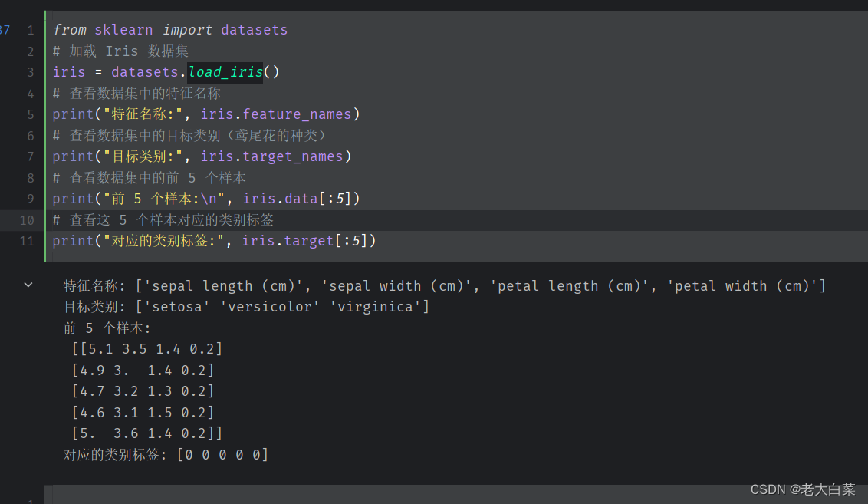Click the output '对应的类别标签: [0 0 0 0 0]'
Screen dimensions: 868x504
coord(166,455)
